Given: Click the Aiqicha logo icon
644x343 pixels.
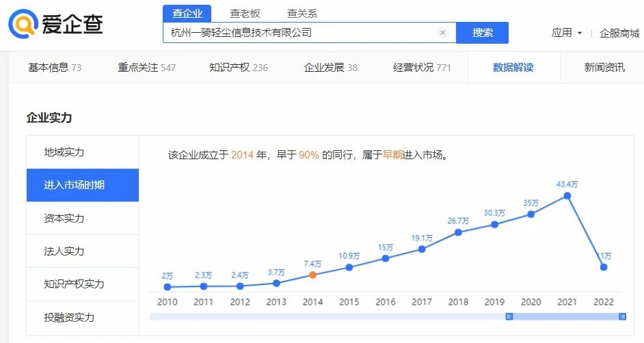Looking at the screenshot, I should pos(23,24).
